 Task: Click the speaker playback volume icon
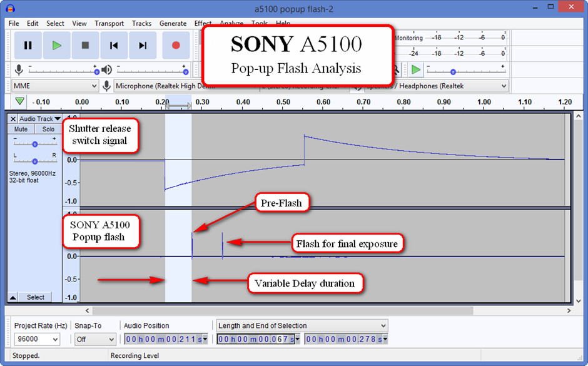pyautogui.click(x=106, y=69)
